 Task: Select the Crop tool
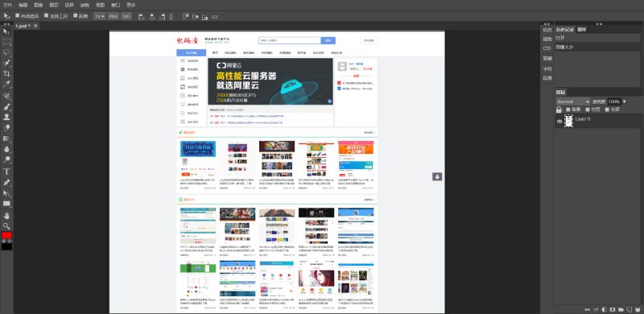click(6, 73)
